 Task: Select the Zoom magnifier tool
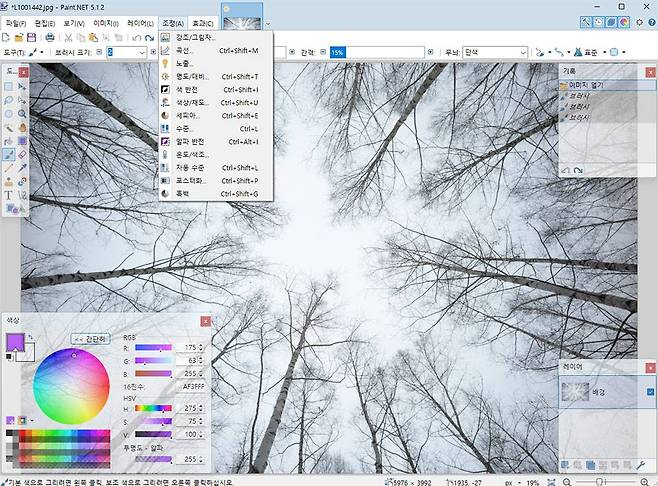(x=22, y=114)
